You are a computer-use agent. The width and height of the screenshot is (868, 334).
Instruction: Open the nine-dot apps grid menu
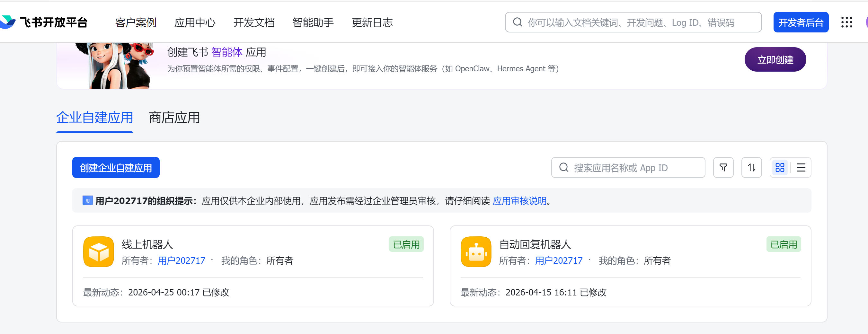pyautogui.click(x=846, y=22)
